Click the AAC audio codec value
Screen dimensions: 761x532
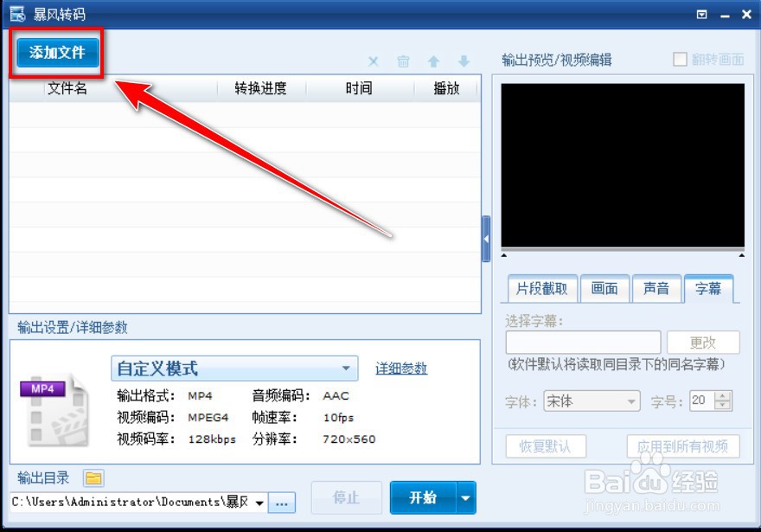coord(336,396)
